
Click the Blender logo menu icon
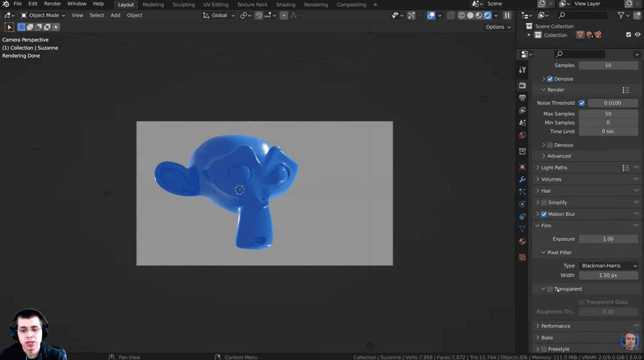[6, 4]
